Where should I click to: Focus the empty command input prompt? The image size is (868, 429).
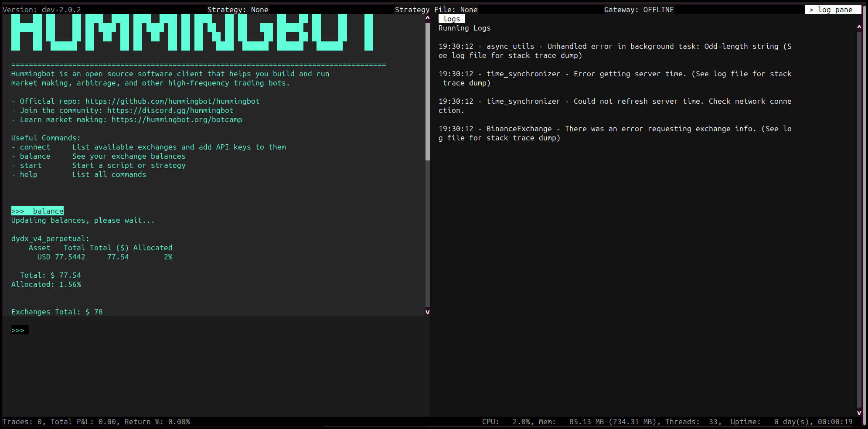coord(218,330)
